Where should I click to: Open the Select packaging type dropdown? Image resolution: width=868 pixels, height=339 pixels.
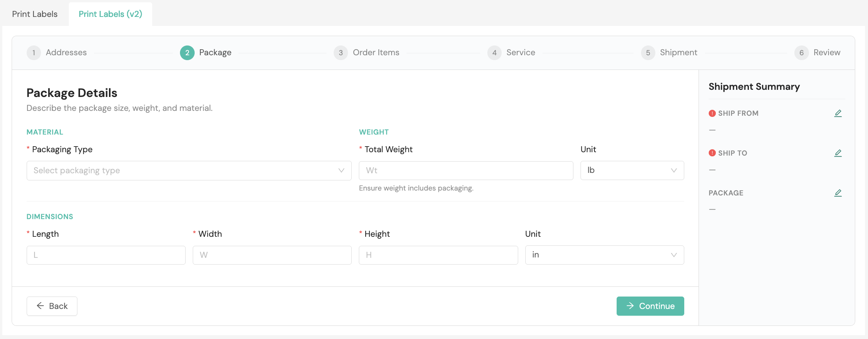tap(189, 171)
